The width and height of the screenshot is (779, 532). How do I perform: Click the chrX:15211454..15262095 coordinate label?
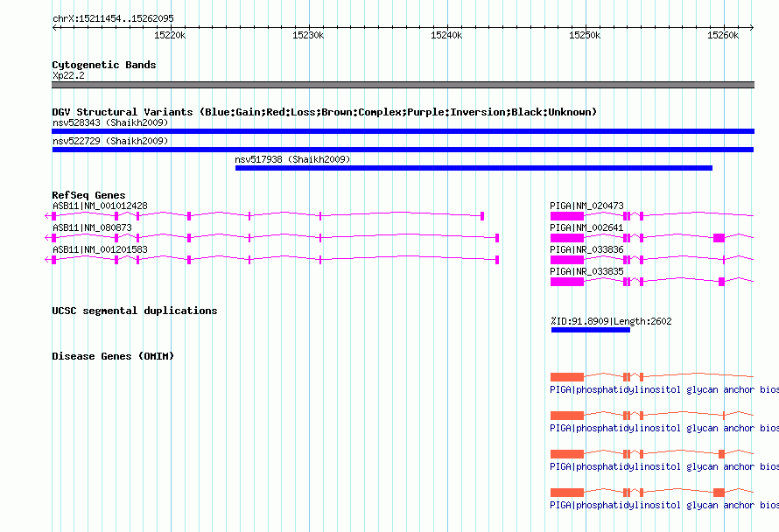pyautogui.click(x=113, y=18)
